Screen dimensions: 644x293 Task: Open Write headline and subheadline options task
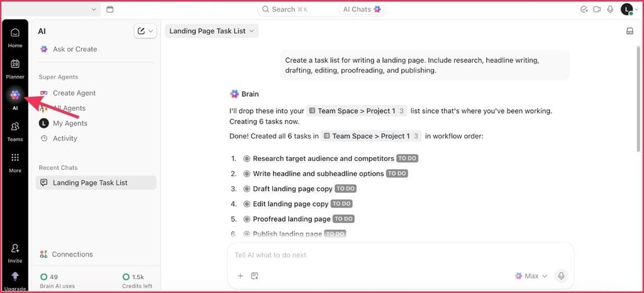(318, 174)
